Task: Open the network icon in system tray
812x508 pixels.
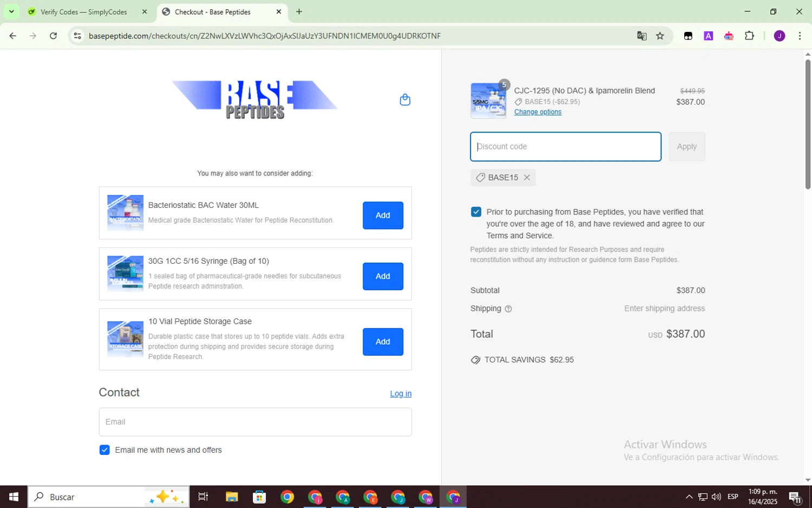Action: pos(703,497)
